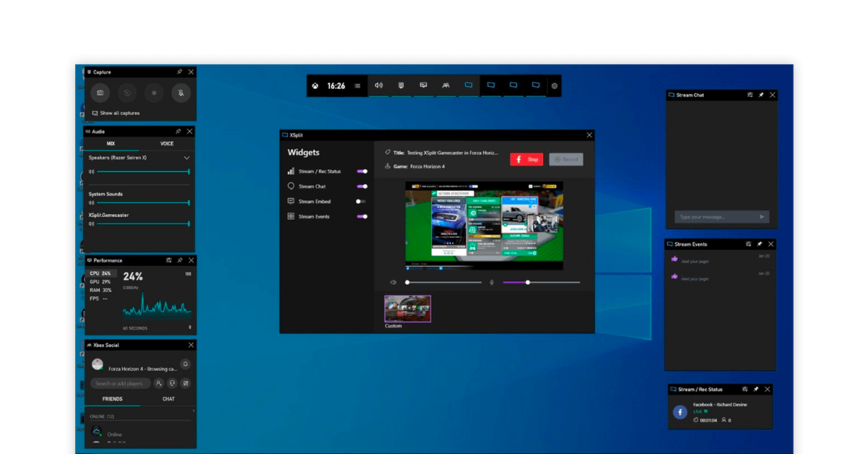Pin the Performance widget
The image size is (868, 454).
point(179,260)
